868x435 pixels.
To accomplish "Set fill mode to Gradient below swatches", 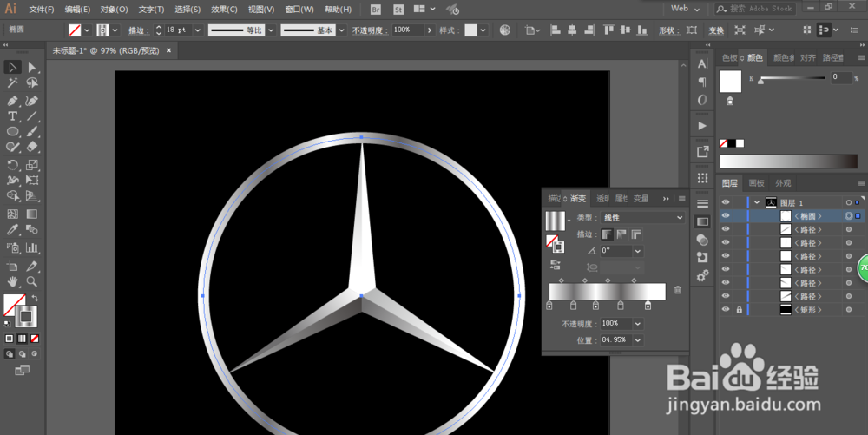I will tap(23, 338).
